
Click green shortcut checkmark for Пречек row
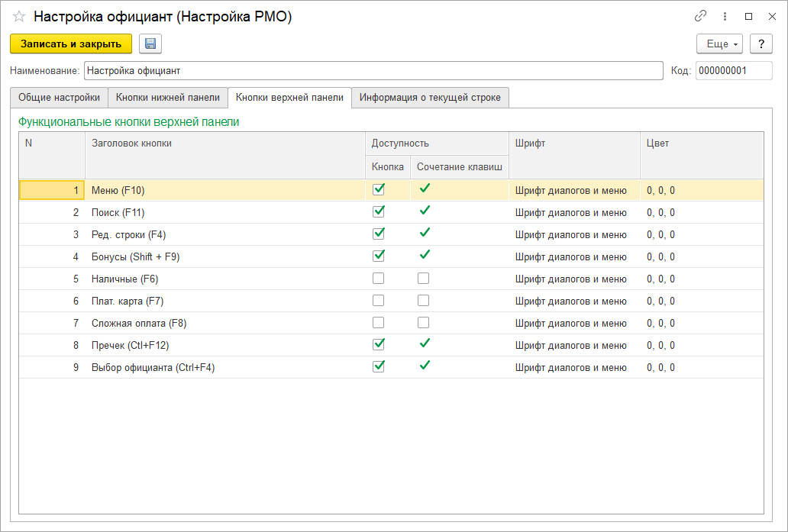pos(425,344)
